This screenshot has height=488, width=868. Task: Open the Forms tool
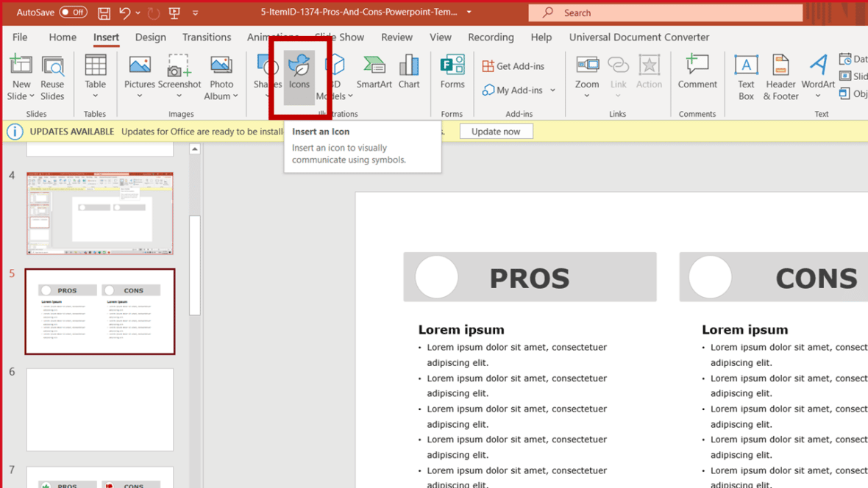[452, 73]
